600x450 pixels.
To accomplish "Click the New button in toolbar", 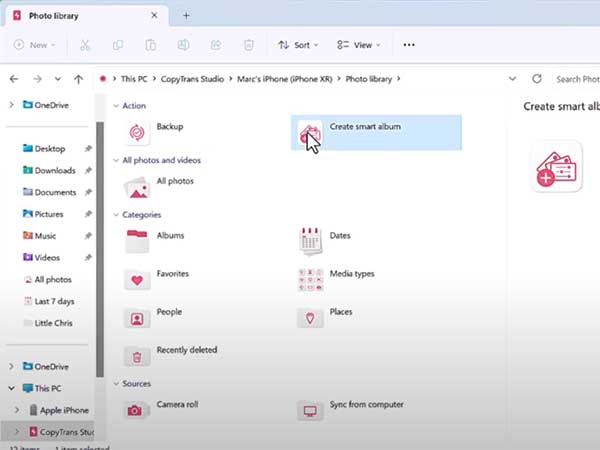I will click(x=34, y=45).
